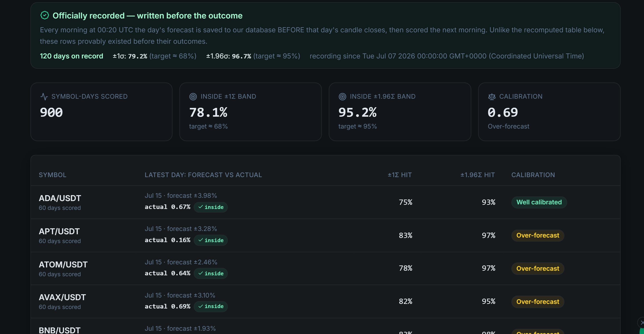
Task: Click the "target ≈ 68%" label under 78.1%
Action: pyautogui.click(x=208, y=126)
